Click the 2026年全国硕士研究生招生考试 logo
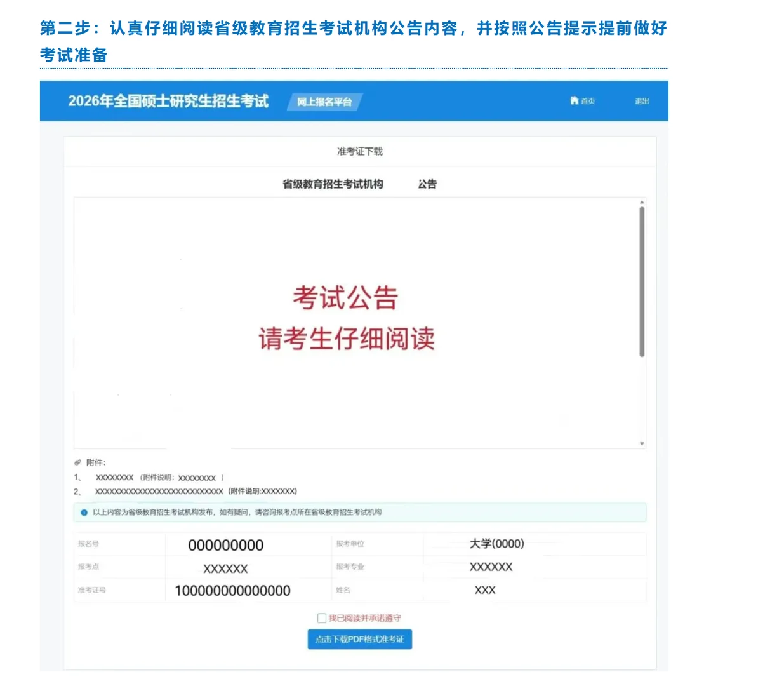Viewport: 784px width, 686px height. pyautogui.click(x=168, y=102)
